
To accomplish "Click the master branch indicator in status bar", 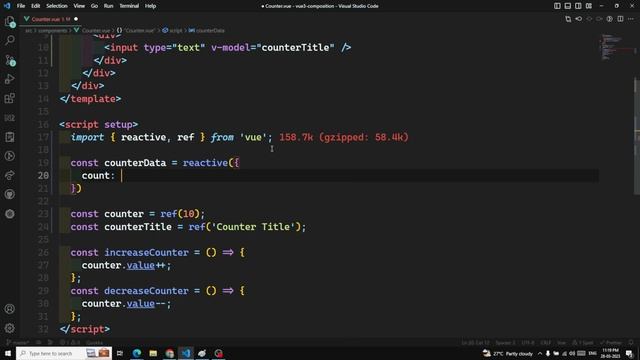I will pos(18,343).
